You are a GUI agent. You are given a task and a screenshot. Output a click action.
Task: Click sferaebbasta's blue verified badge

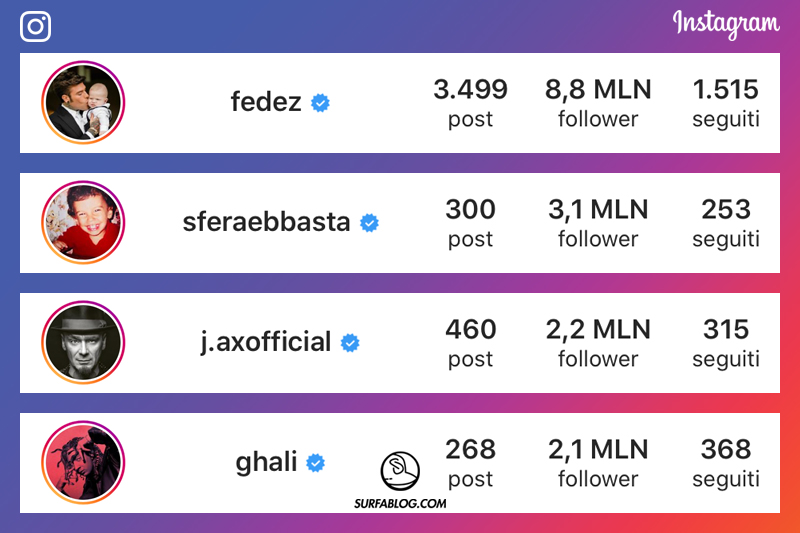tap(369, 222)
